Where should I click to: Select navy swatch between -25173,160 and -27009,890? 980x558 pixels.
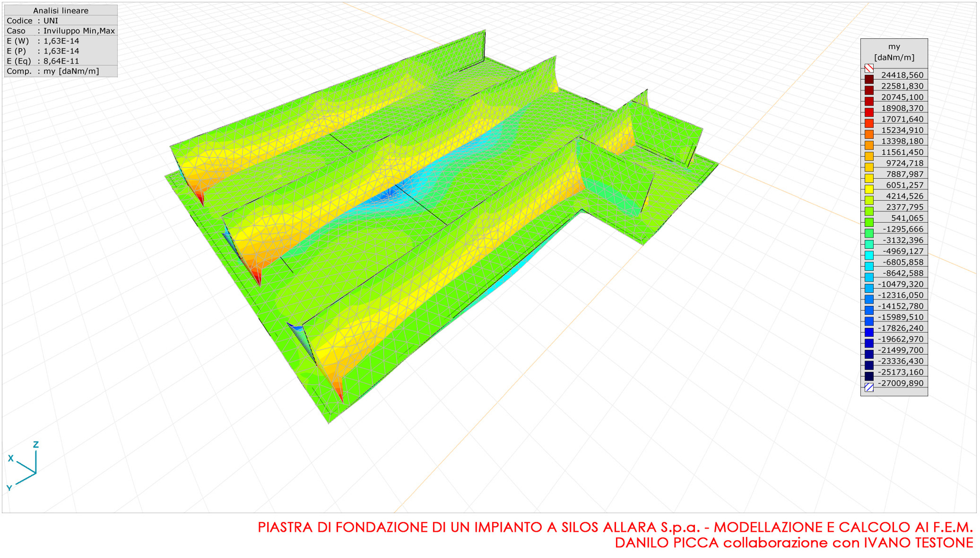coord(869,376)
